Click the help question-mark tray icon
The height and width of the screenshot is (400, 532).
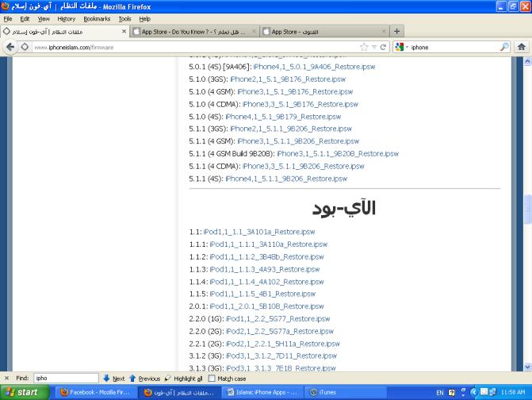pyautogui.click(x=452, y=393)
